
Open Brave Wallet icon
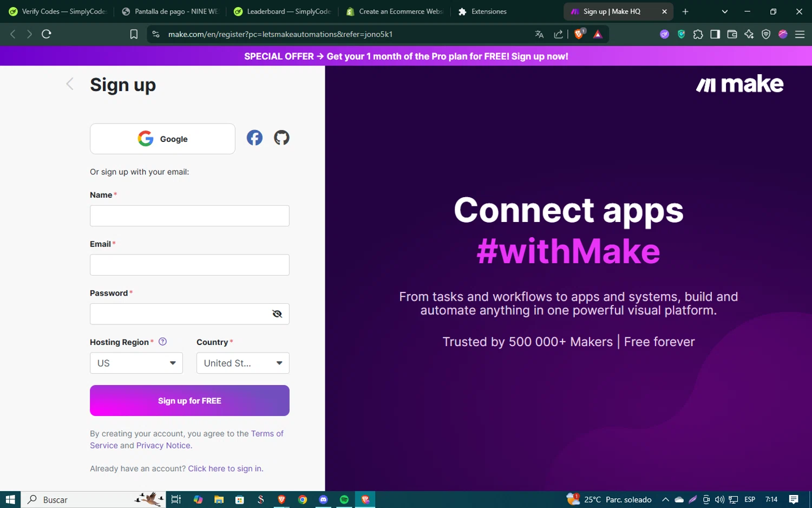point(732,34)
